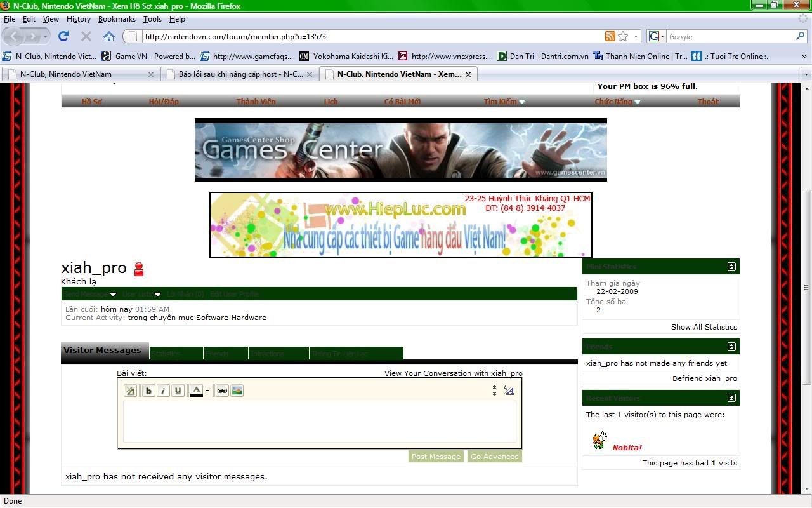The width and height of the screenshot is (812, 508).
Task: Open the Dan Tri bookmark
Action: click(543, 56)
